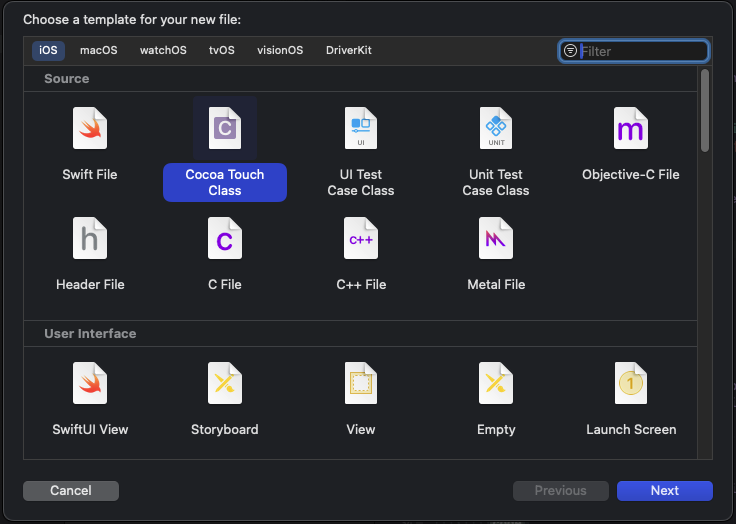
Task: Choose the SwiftUI View template icon
Action: (x=90, y=383)
